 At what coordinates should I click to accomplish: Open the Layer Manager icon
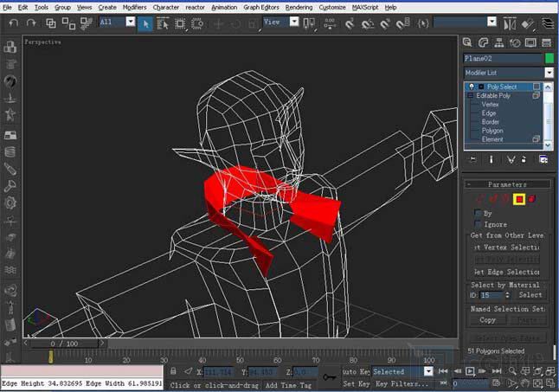[548, 24]
